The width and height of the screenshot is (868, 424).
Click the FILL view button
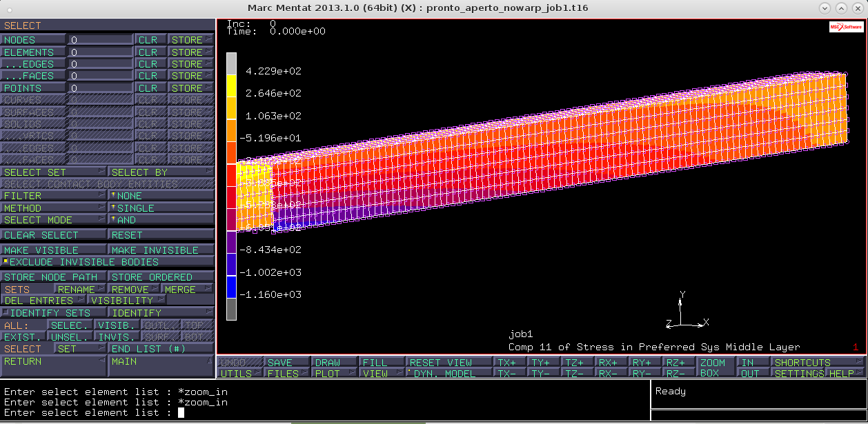[382, 363]
